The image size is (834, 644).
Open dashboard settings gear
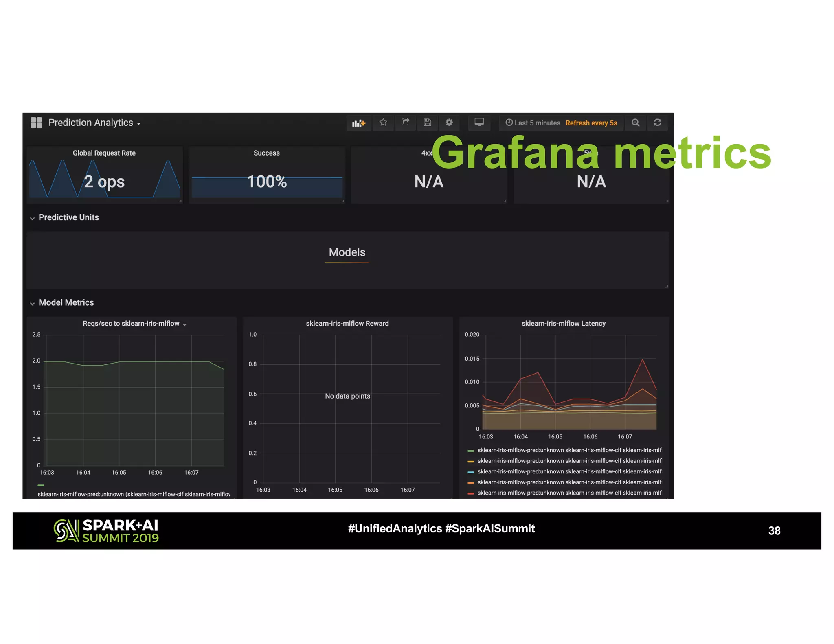click(449, 123)
